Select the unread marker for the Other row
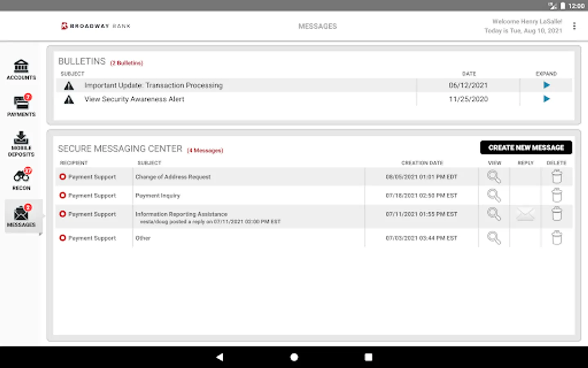 62,238
